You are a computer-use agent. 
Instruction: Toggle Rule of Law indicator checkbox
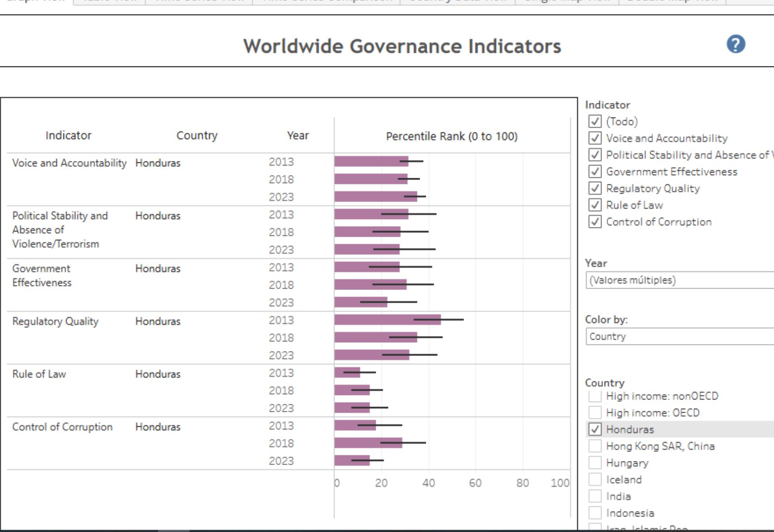click(x=595, y=205)
